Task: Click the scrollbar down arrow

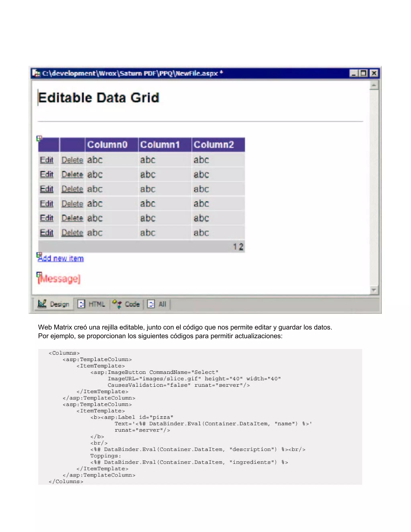Action: pyautogui.click(x=374, y=290)
